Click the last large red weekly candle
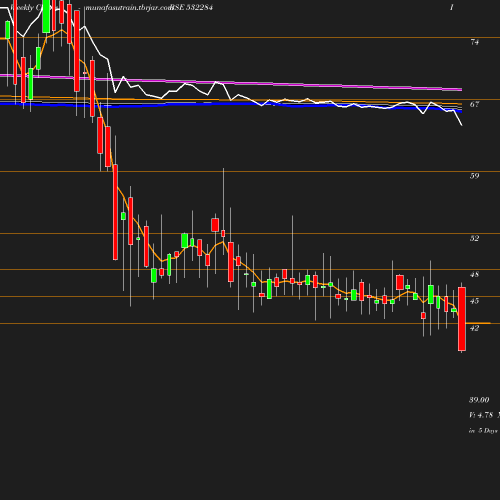 pyautogui.click(x=462, y=319)
